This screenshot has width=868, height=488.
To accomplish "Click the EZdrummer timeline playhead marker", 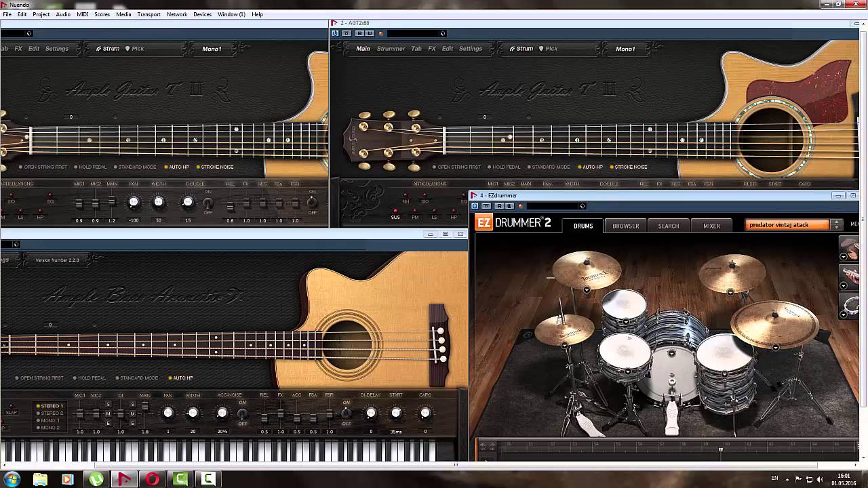I will coord(720,449).
